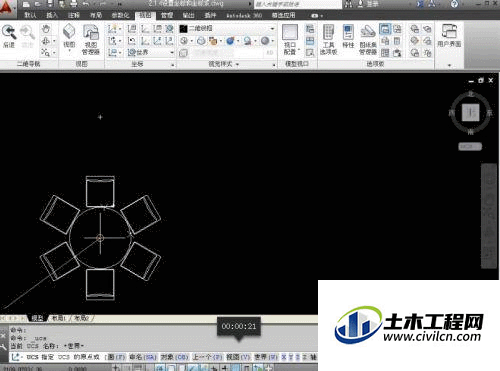The image size is (500, 371).
Task: Expand the Coordinates (坐标) panel launcher arrow
Action: 173,65
